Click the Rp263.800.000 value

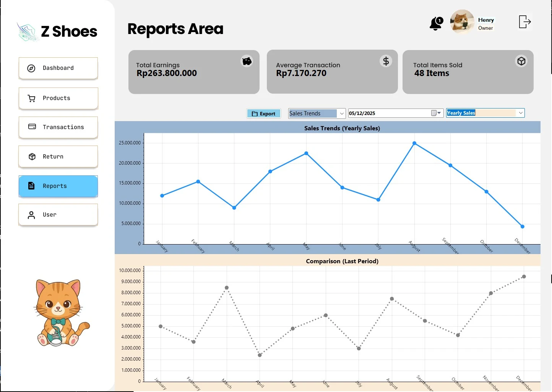click(167, 73)
